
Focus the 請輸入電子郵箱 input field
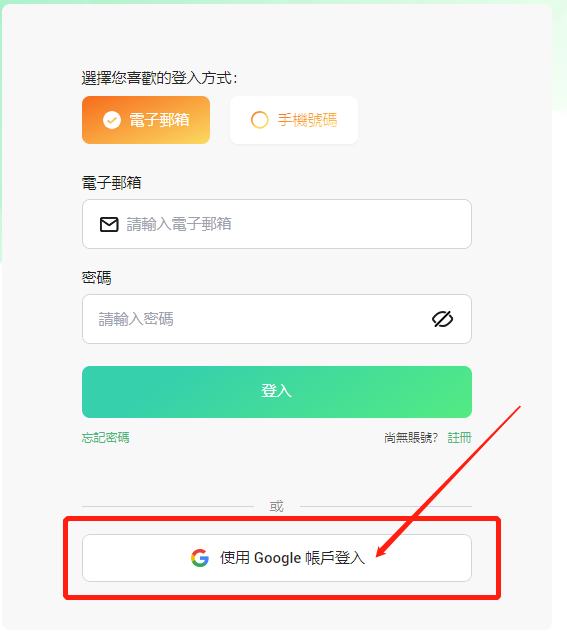[277, 224]
